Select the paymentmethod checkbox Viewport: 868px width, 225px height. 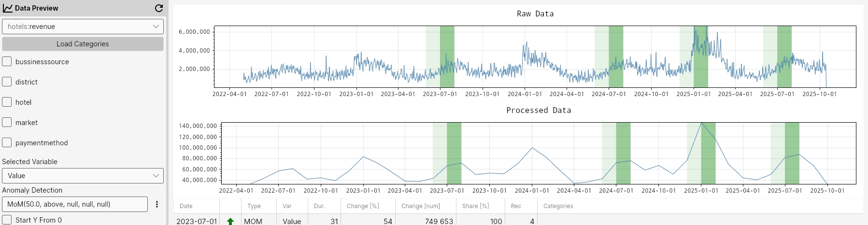point(7,142)
